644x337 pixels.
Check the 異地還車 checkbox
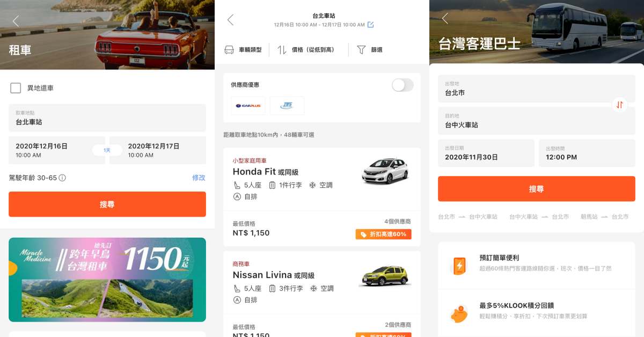coord(16,88)
